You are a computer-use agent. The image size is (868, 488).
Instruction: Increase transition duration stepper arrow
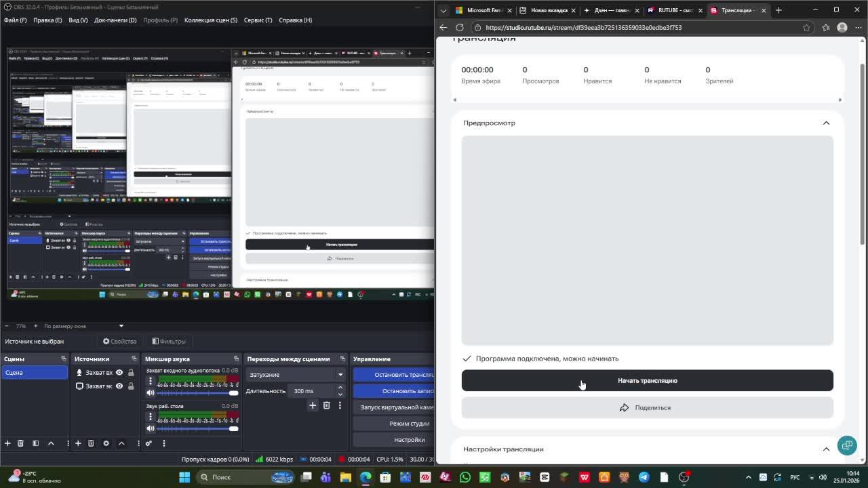click(x=340, y=388)
